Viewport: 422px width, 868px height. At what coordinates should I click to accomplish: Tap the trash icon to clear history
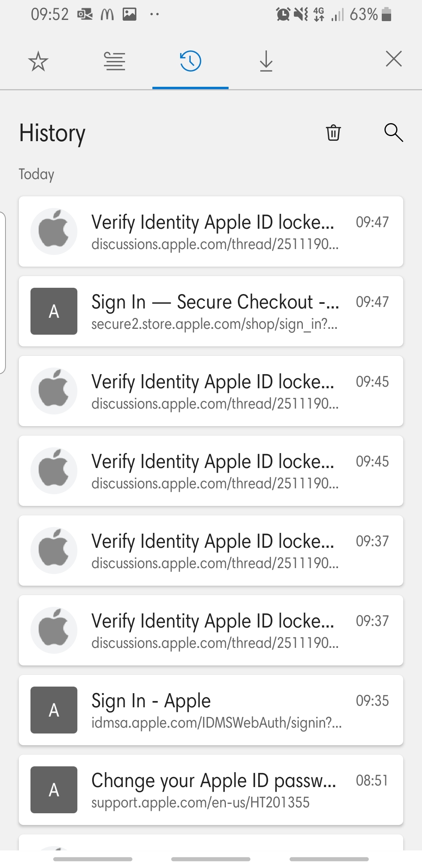click(333, 133)
